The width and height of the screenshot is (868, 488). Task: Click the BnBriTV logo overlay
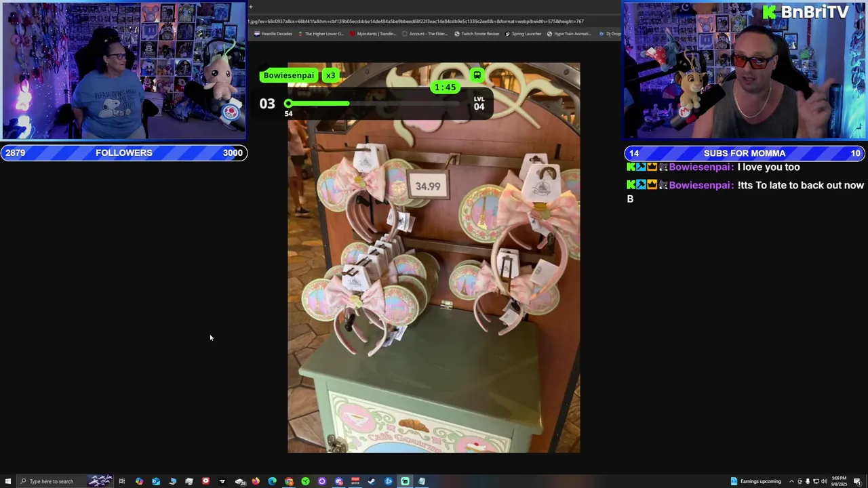(806, 12)
